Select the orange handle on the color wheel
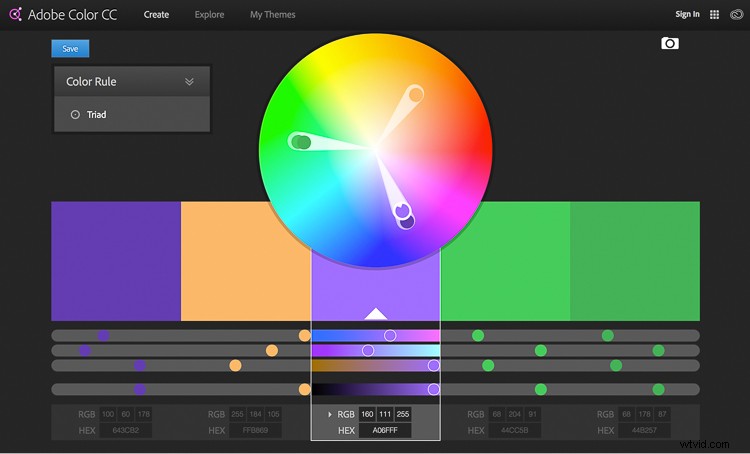The height and width of the screenshot is (454, 750). (416, 95)
